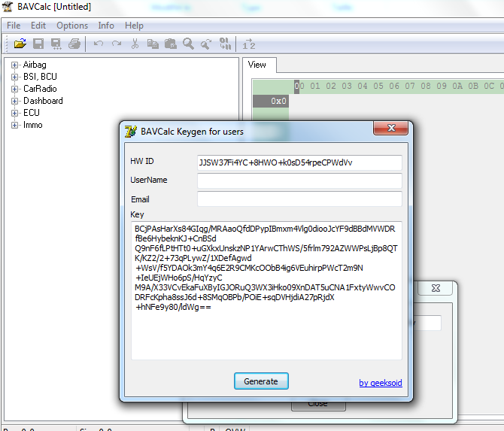Expand the CarRadio tree node
The height and width of the screenshot is (431, 504).
click(x=14, y=89)
